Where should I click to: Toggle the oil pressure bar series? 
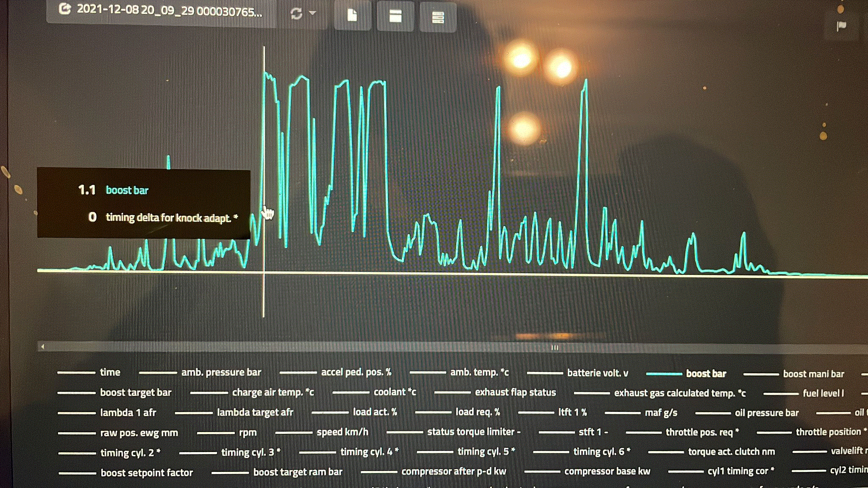point(766,413)
